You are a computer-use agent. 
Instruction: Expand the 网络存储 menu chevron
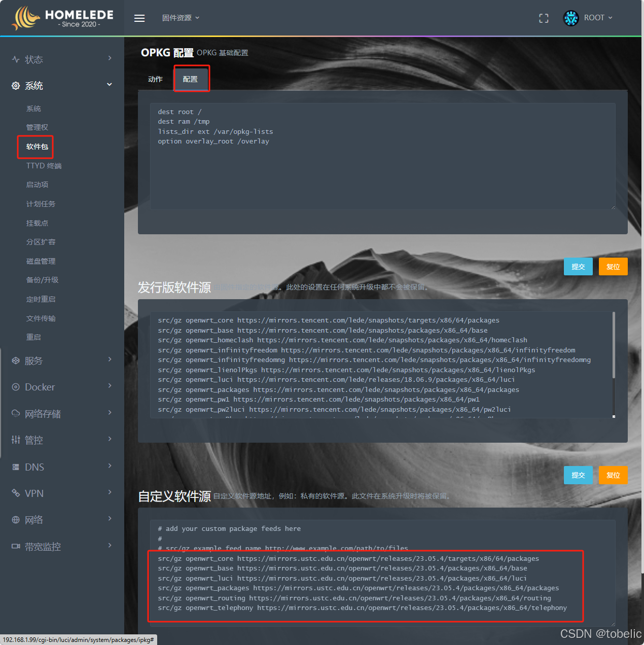[x=110, y=413]
